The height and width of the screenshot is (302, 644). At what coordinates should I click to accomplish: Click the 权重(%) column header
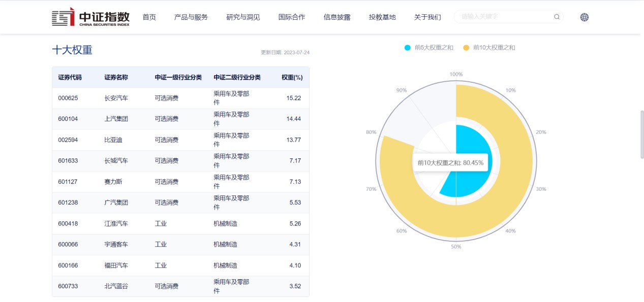[x=292, y=78]
